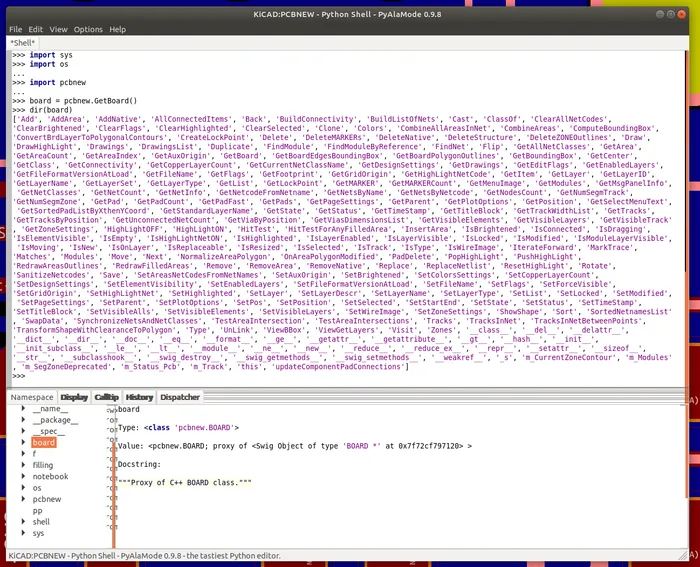Screen dimensions: 700x567
Task: Expand the board node arrow
Action: coord(24,442)
